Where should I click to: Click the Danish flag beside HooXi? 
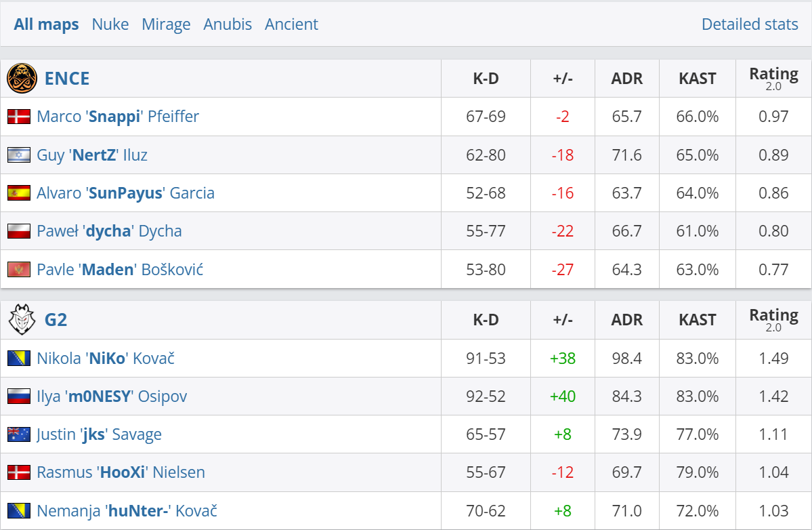pos(18,472)
